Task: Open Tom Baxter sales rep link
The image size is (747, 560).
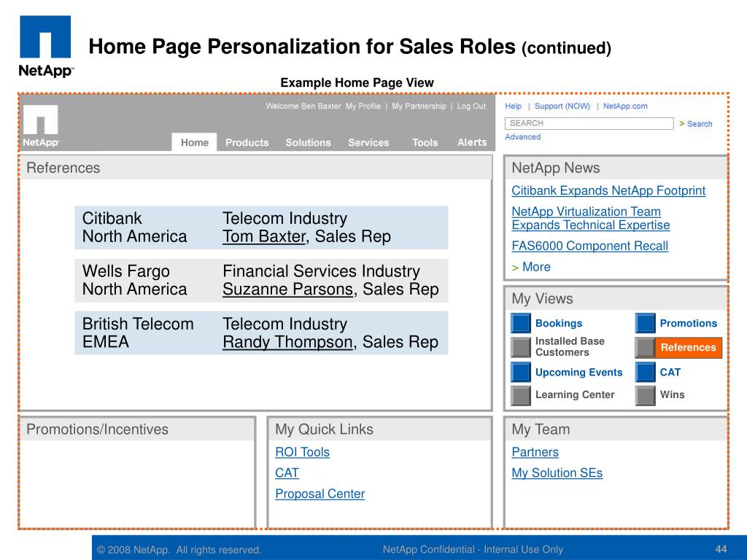Action: point(264,237)
